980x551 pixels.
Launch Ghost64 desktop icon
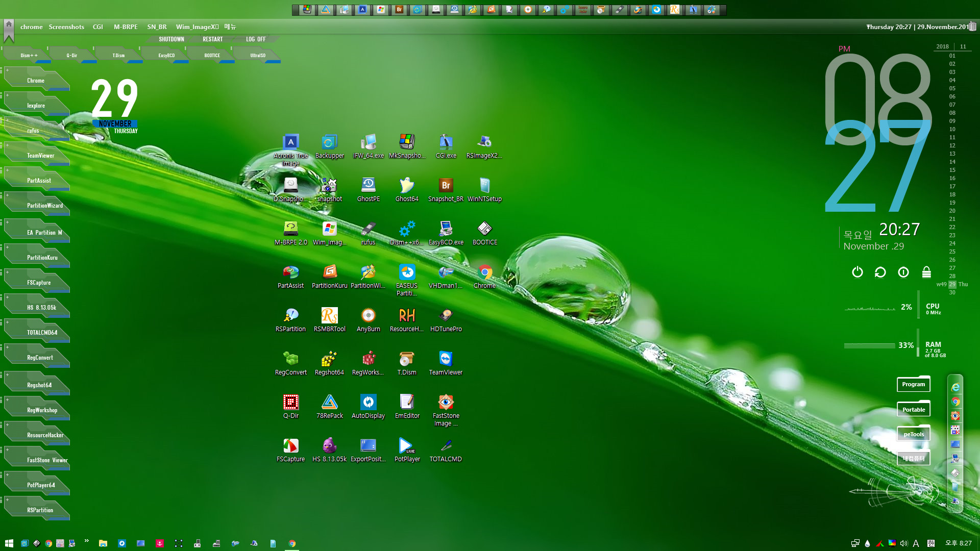pyautogui.click(x=407, y=190)
